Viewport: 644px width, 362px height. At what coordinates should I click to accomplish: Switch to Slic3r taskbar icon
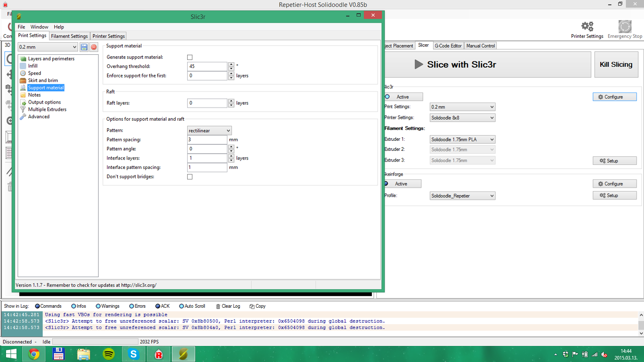pos(184,354)
